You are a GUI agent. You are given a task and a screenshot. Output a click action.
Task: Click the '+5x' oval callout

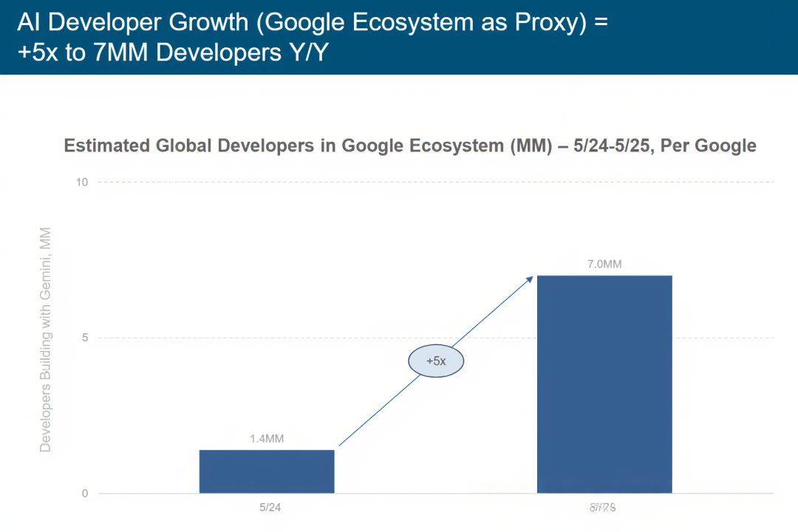436,361
